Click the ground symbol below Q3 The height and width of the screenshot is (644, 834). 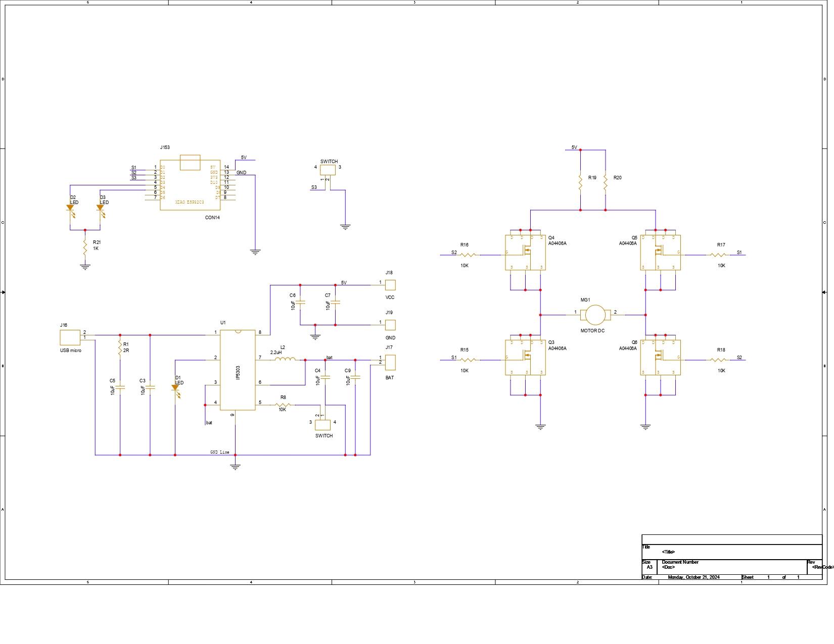540,427
